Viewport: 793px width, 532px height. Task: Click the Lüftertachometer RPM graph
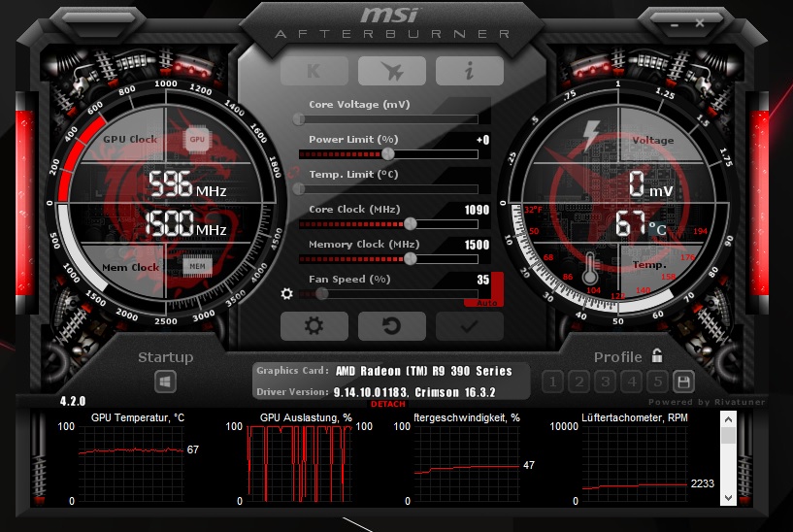tap(634, 464)
